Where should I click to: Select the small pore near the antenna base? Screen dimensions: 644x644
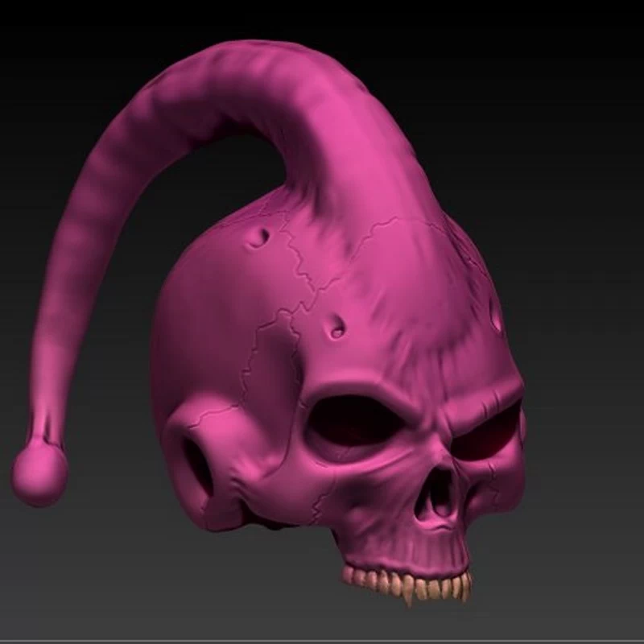(260, 237)
